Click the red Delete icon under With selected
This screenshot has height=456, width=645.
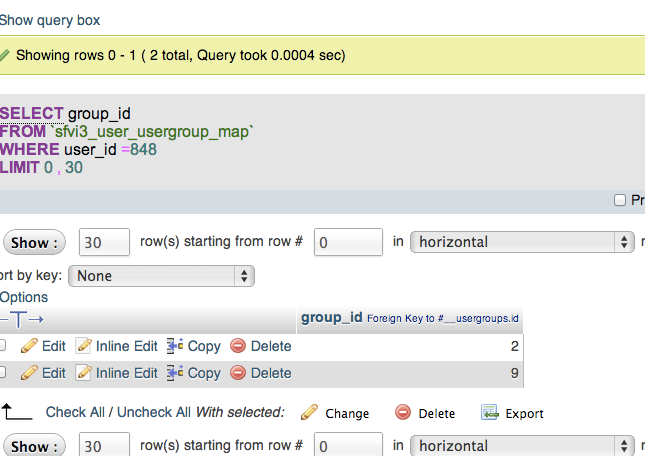point(403,412)
